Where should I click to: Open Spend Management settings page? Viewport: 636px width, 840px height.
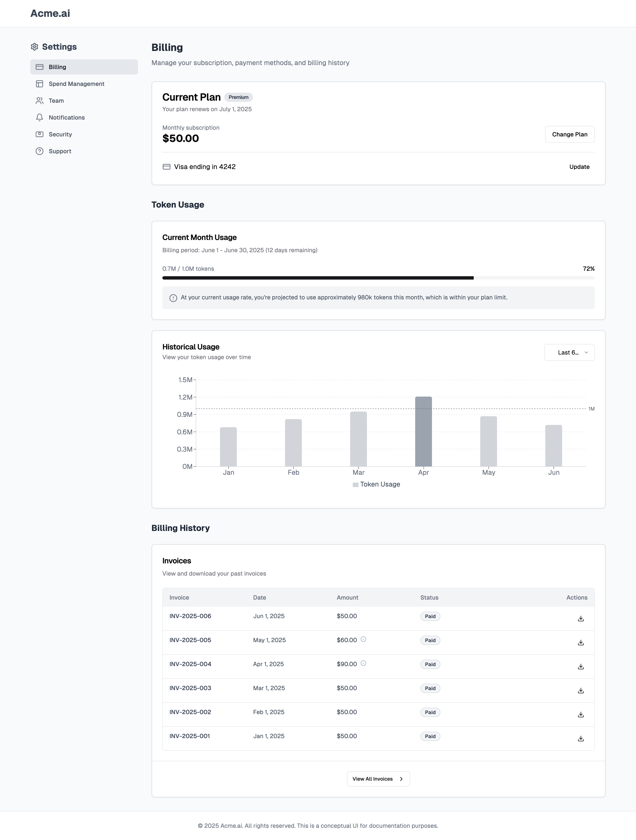[x=76, y=84]
